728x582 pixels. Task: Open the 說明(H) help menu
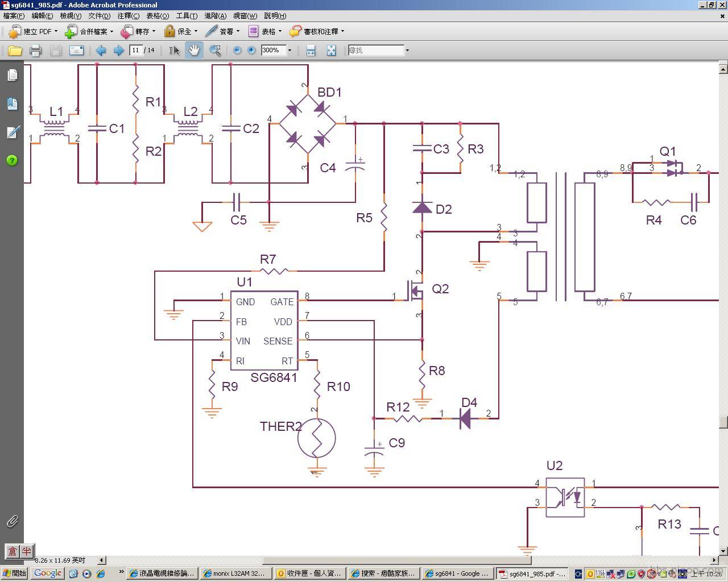pyautogui.click(x=275, y=16)
